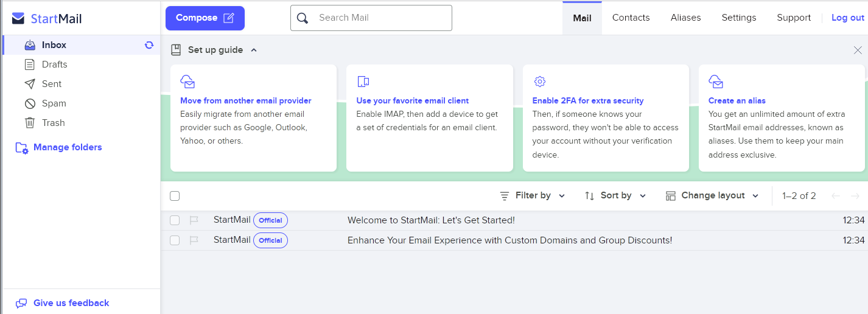
Task: Tick the select all emails checkbox
Action: click(x=175, y=196)
